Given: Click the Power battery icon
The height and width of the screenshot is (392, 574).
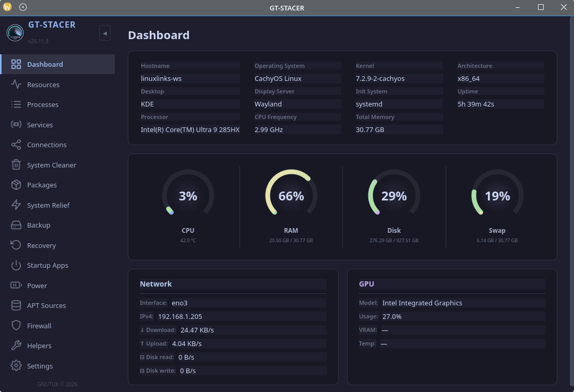Looking at the screenshot, I should click(x=16, y=285).
